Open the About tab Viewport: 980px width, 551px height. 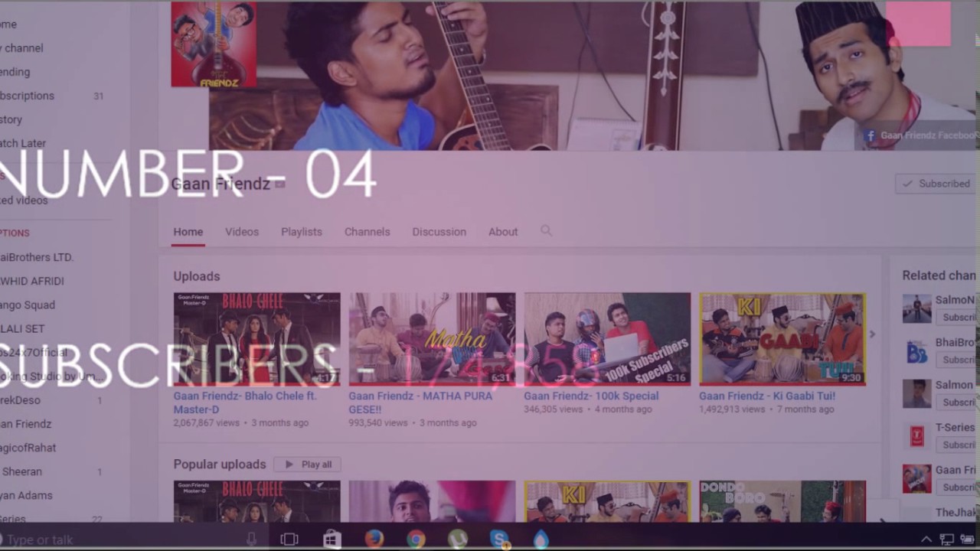point(503,232)
